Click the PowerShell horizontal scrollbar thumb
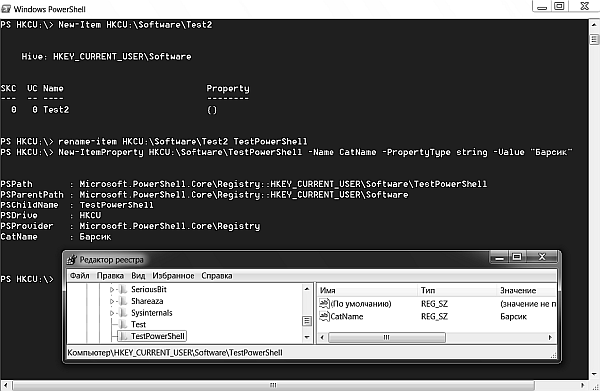The image size is (600, 391). (x=273, y=385)
